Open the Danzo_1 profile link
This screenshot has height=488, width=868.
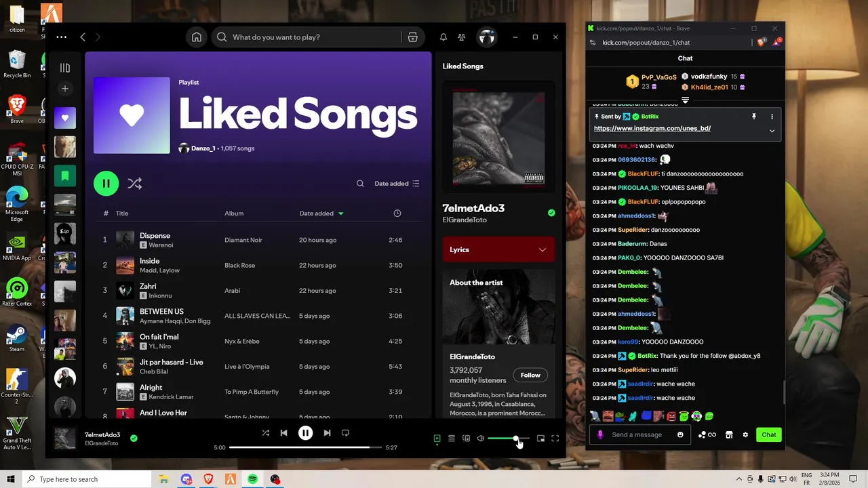tap(203, 148)
